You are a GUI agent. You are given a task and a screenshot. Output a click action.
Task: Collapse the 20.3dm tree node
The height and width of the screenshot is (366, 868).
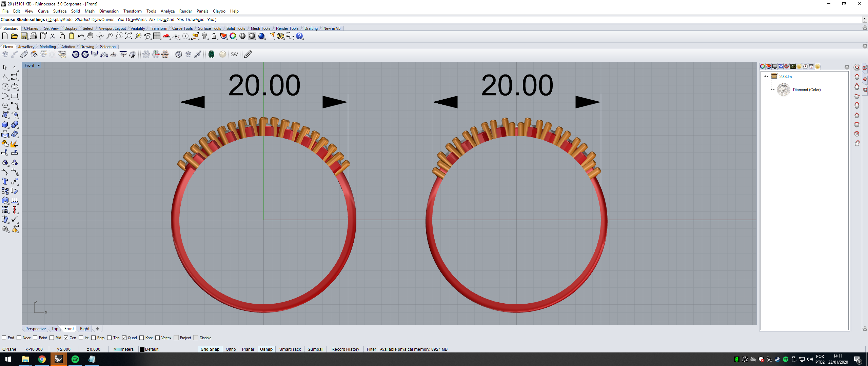pyautogui.click(x=766, y=77)
